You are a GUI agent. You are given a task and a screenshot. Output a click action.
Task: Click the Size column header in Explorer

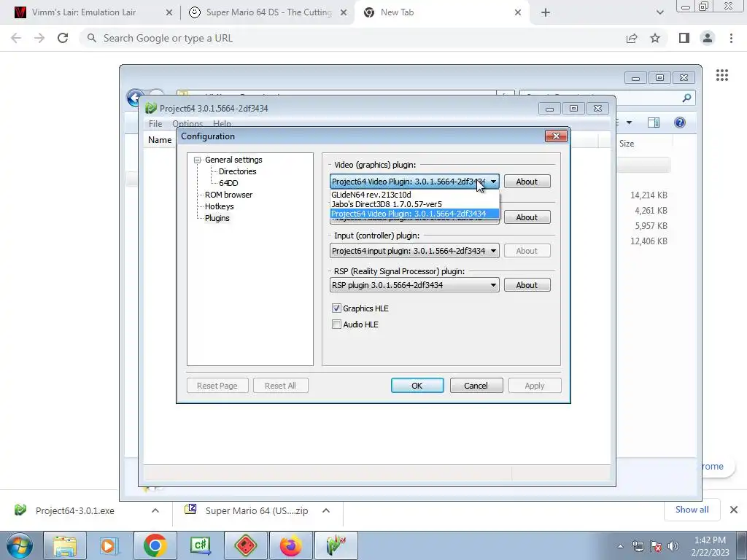click(627, 144)
